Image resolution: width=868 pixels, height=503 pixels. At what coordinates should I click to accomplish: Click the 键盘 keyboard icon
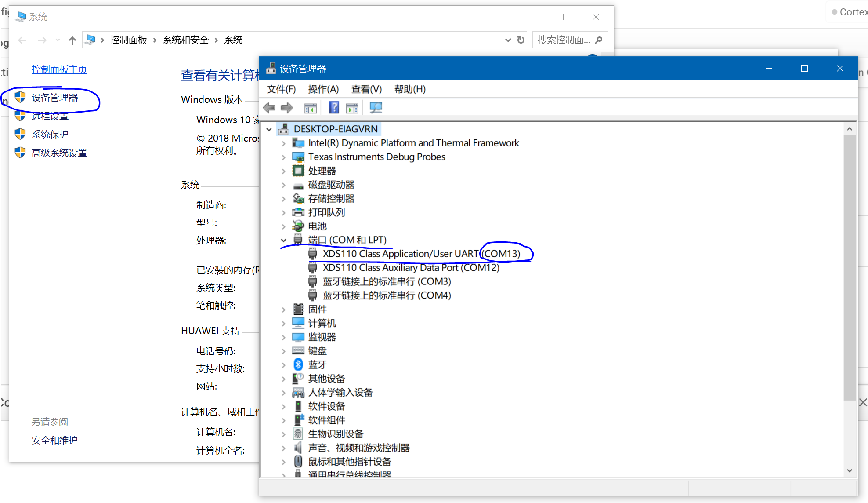click(298, 351)
